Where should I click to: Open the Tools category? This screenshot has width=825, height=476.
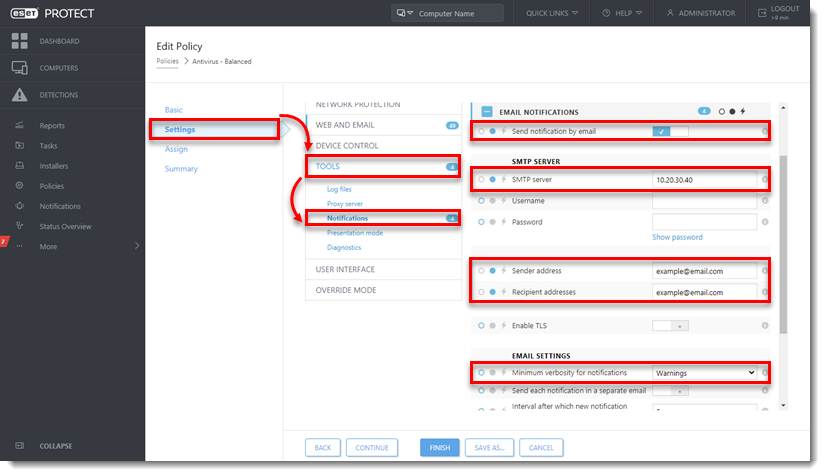[x=384, y=166]
